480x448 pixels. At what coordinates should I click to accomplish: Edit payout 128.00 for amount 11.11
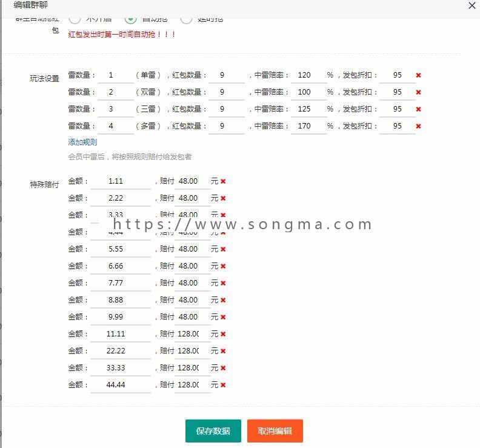coord(193,334)
